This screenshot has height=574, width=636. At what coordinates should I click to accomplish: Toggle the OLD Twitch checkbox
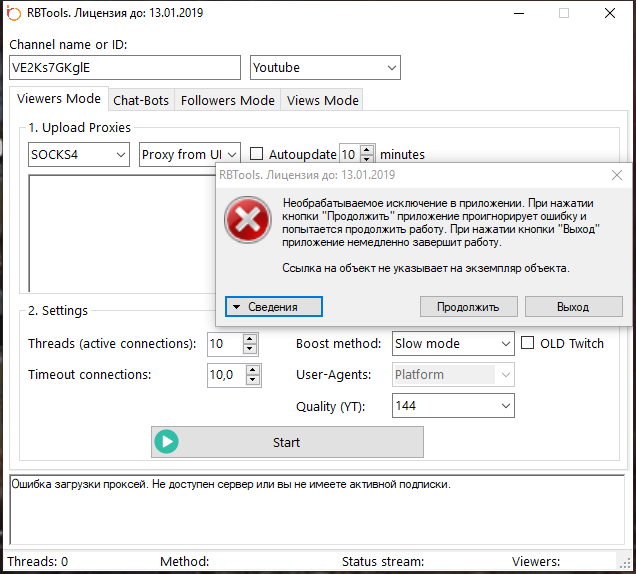528,343
